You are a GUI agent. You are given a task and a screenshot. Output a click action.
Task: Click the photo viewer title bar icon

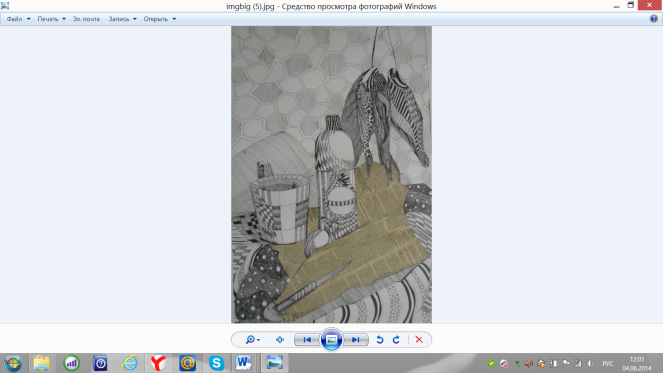click(x=5, y=6)
